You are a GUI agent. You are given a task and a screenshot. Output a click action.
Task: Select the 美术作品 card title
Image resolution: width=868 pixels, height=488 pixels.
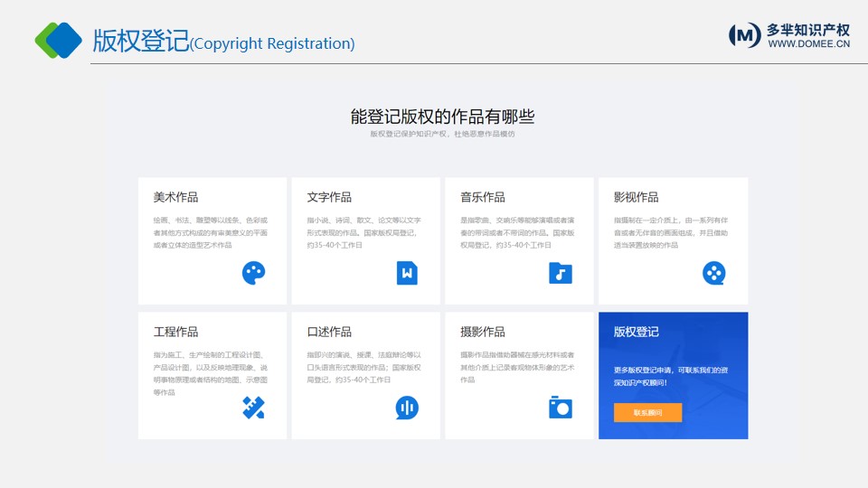pyautogui.click(x=175, y=197)
